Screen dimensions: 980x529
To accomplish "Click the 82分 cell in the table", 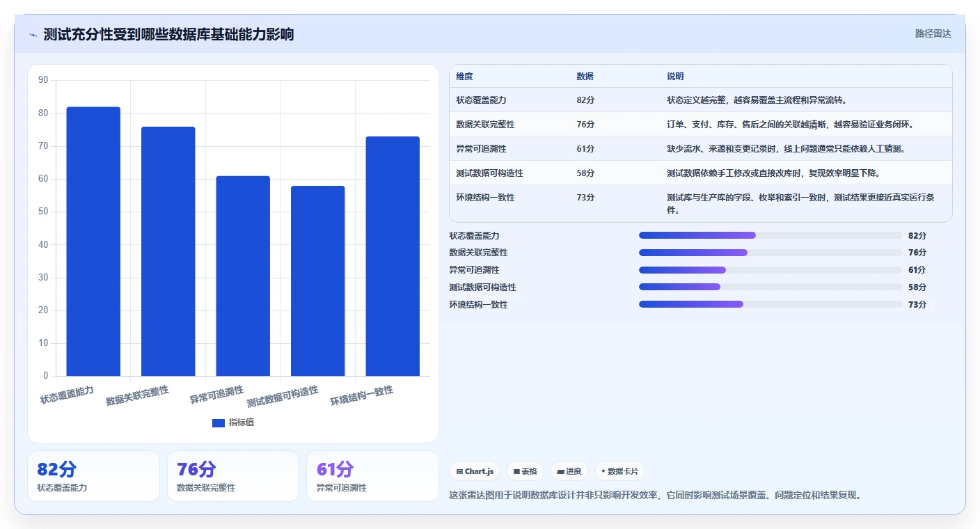I will tap(585, 100).
